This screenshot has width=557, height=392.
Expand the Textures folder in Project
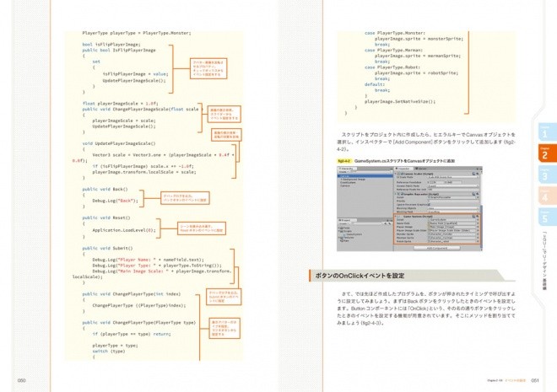click(x=339, y=238)
